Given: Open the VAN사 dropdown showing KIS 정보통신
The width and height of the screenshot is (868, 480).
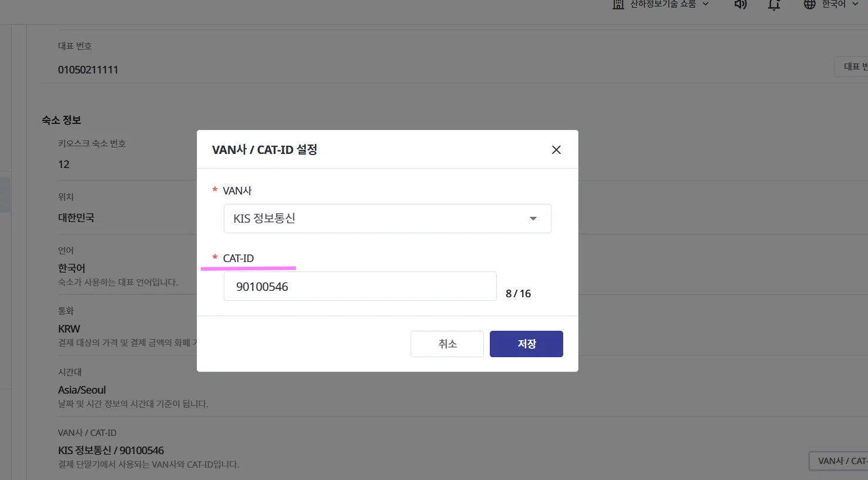Looking at the screenshot, I should [x=387, y=219].
